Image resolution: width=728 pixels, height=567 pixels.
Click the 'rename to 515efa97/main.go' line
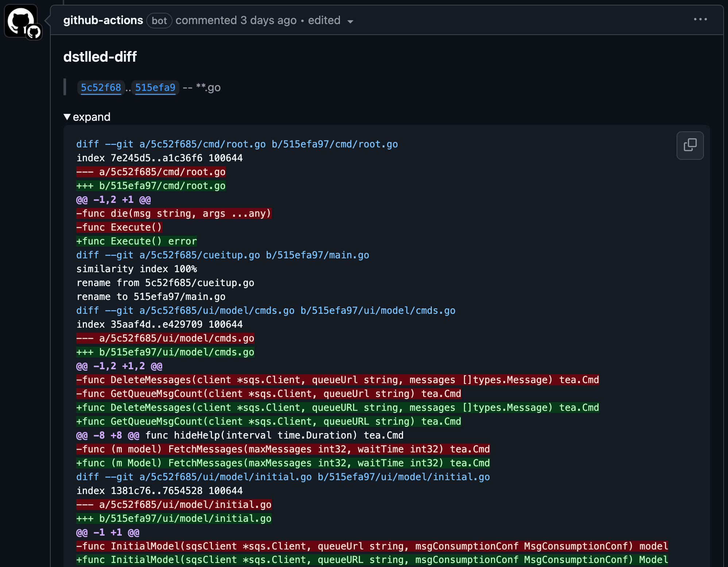(151, 297)
